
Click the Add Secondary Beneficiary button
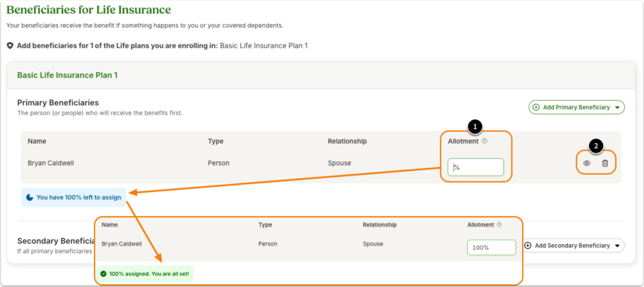click(x=573, y=245)
